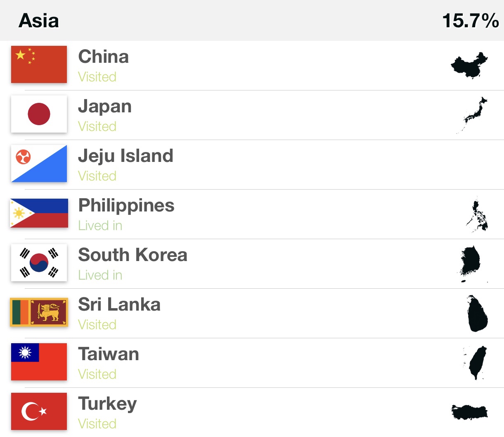Screen dimensions: 504x437
Task: Select the Jeju Island flag
Action: [39, 164]
